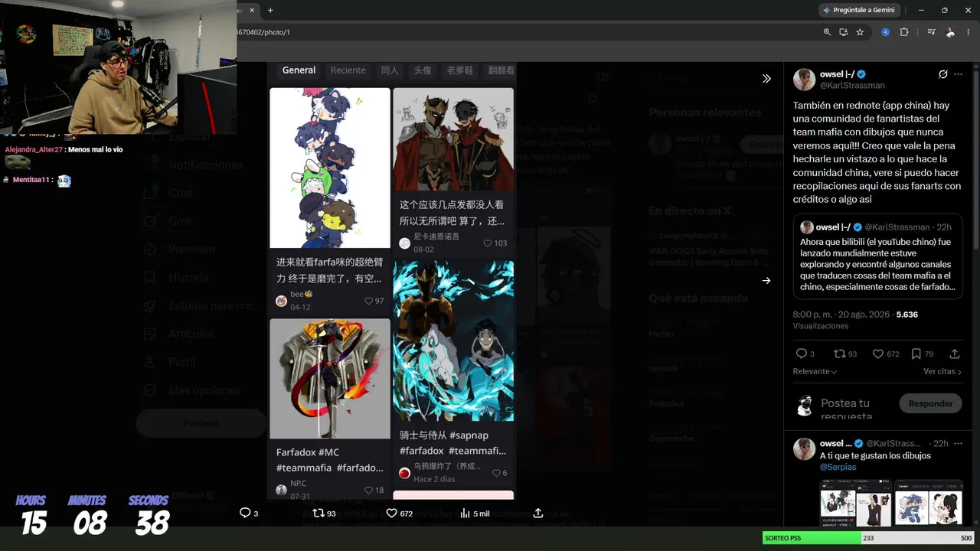Image resolution: width=980 pixels, height=551 pixels.
Task: View analytics showing 5 mil under the photo
Action: (475, 513)
